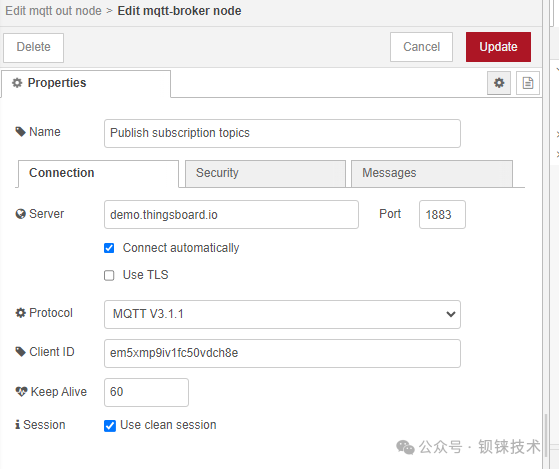This screenshot has height=469, width=559.
Task: Click the Delete button
Action: (34, 47)
